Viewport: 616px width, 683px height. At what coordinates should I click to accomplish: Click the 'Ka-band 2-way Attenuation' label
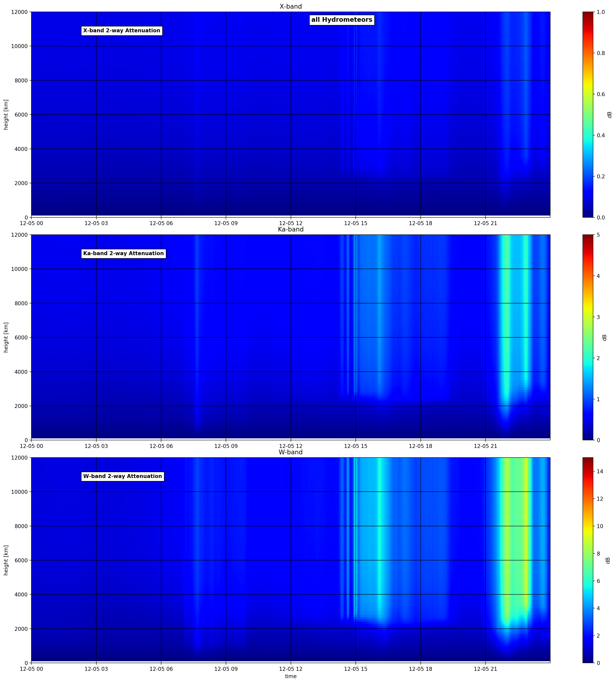(x=124, y=254)
